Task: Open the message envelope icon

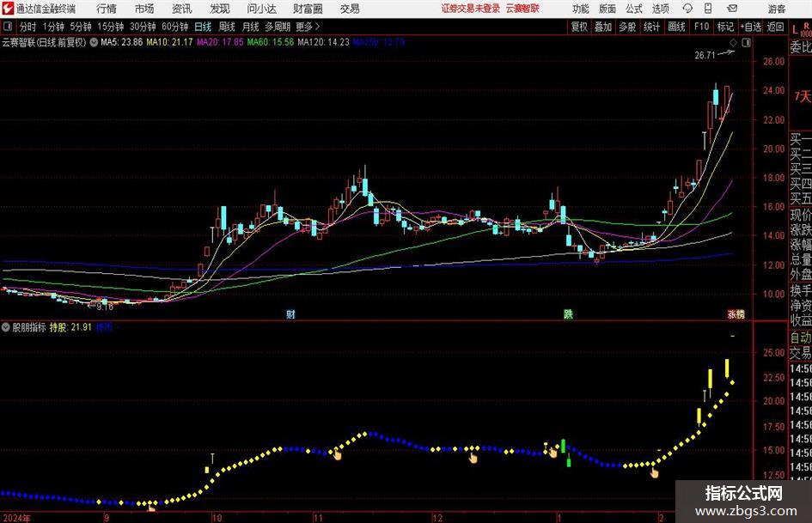Action: 732,9
